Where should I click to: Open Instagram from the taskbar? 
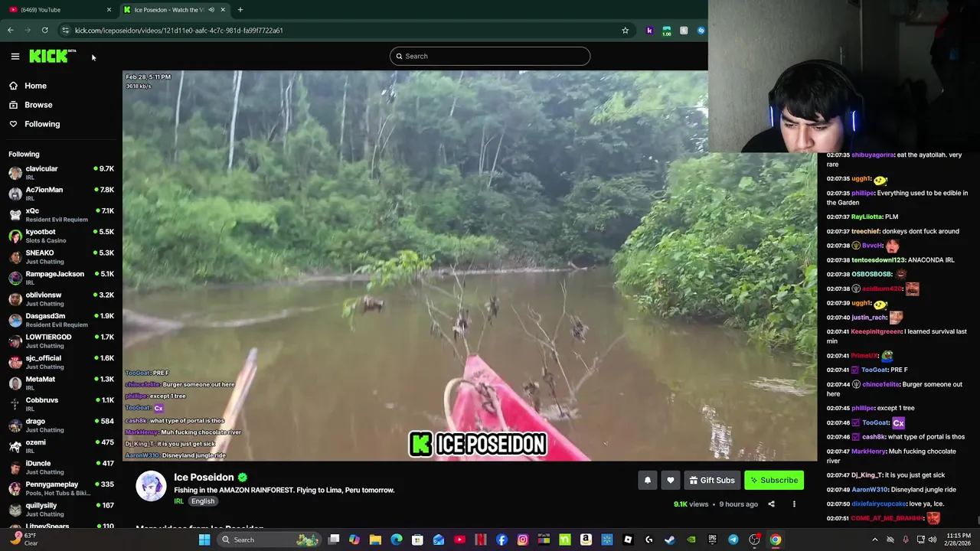tap(522, 540)
